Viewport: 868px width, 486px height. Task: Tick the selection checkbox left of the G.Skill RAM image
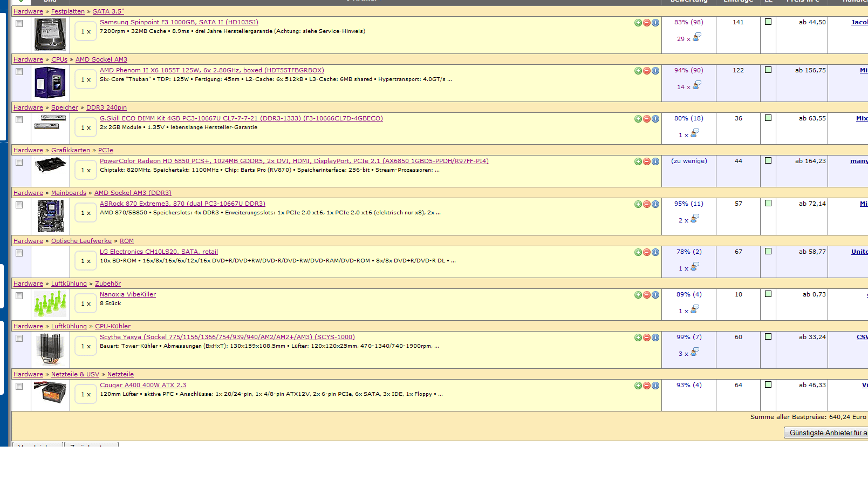19,120
